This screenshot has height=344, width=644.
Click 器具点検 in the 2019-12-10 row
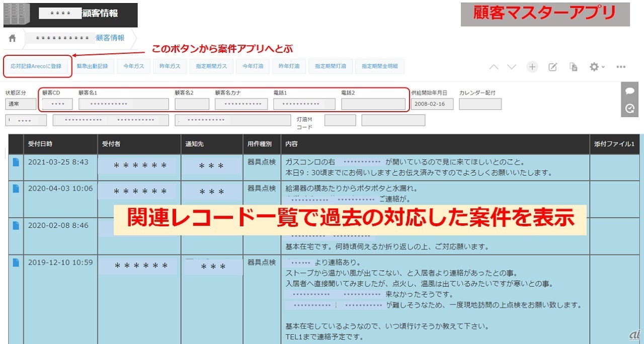click(x=262, y=263)
